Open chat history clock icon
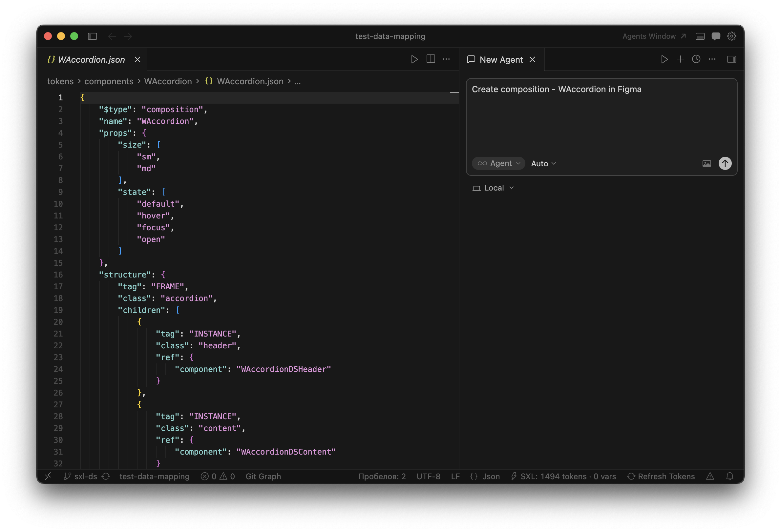Viewport: 781px width, 532px height. pos(696,59)
